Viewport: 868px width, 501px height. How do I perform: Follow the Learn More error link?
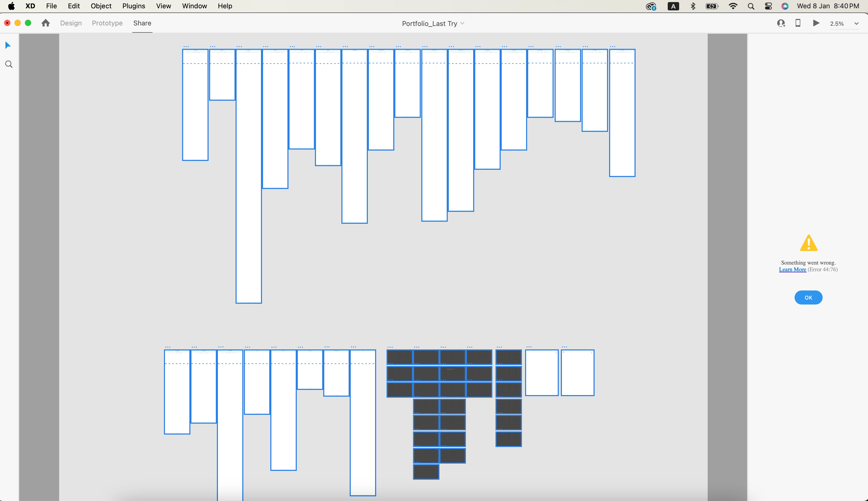(x=792, y=269)
